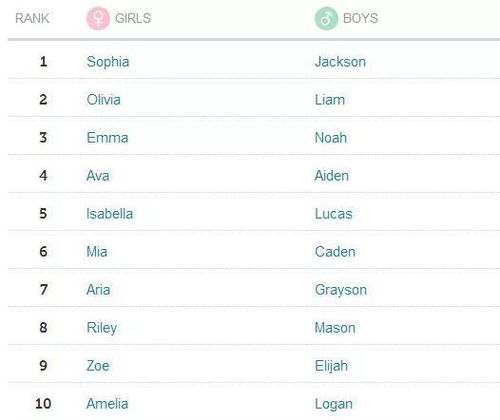The width and height of the screenshot is (500, 420).
Task: Click the green male symbol icon
Action: (326, 18)
